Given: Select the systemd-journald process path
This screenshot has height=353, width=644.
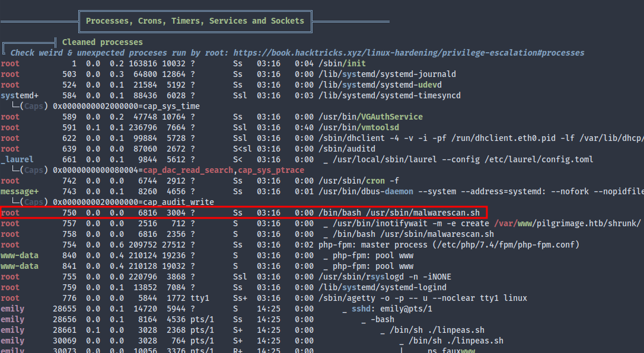Looking at the screenshot, I should pos(387,74).
